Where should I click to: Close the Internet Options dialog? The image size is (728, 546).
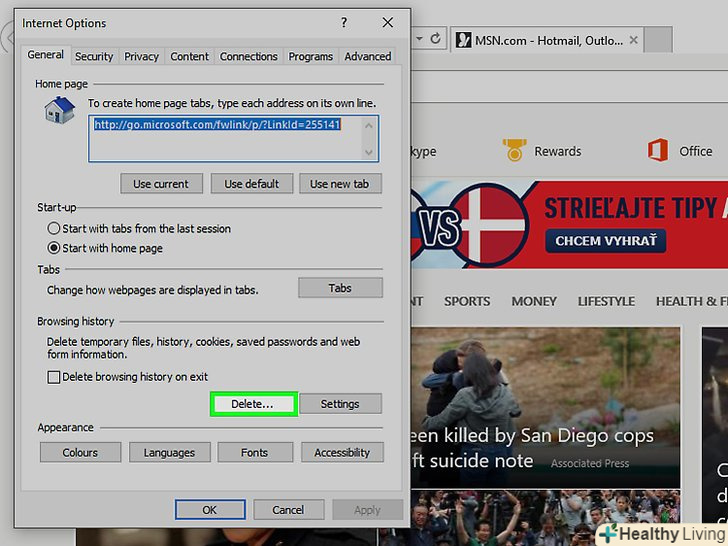point(388,22)
